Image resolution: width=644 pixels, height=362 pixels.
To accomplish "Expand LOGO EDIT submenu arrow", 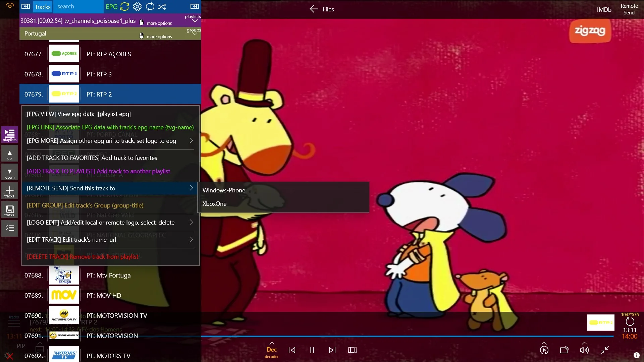I will 191,222.
